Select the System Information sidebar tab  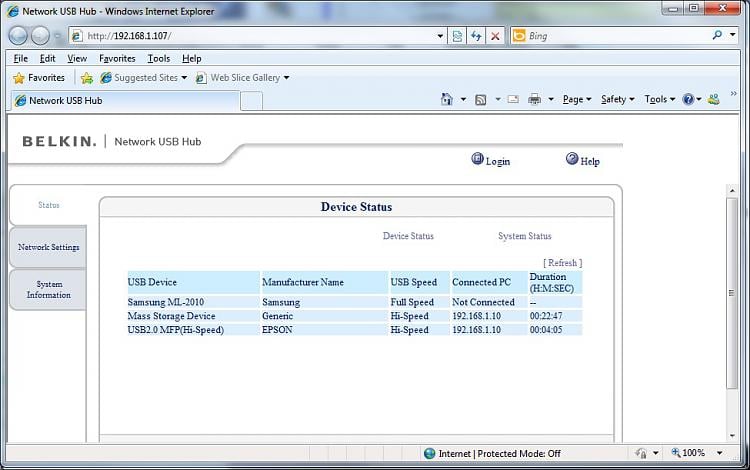[x=48, y=289]
